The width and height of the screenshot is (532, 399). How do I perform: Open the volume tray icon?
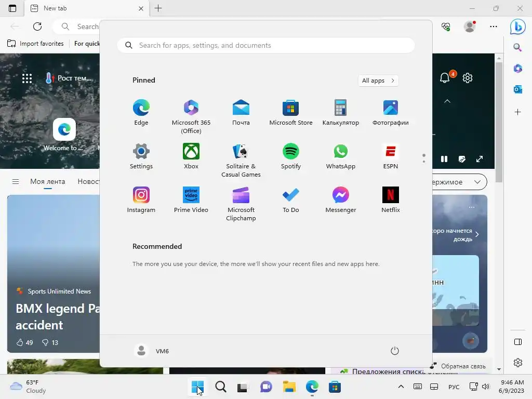(x=486, y=387)
